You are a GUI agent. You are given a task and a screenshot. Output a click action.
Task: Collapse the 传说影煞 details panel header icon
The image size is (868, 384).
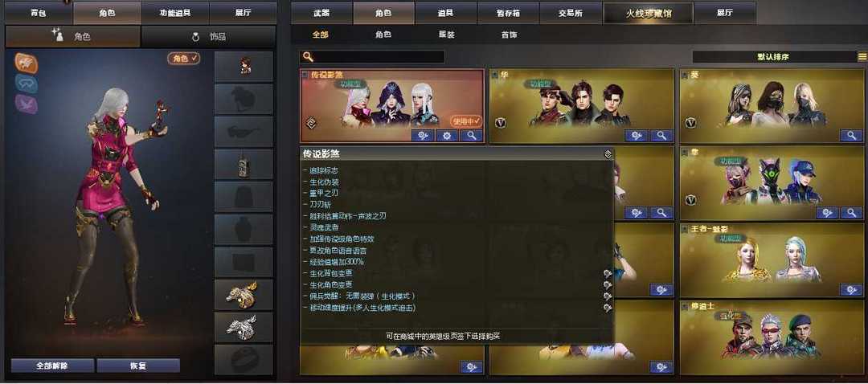click(608, 153)
